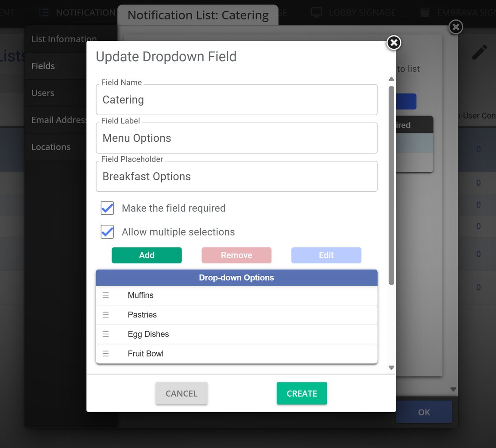
Task: Click the CREATE button
Action: click(x=302, y=394)
